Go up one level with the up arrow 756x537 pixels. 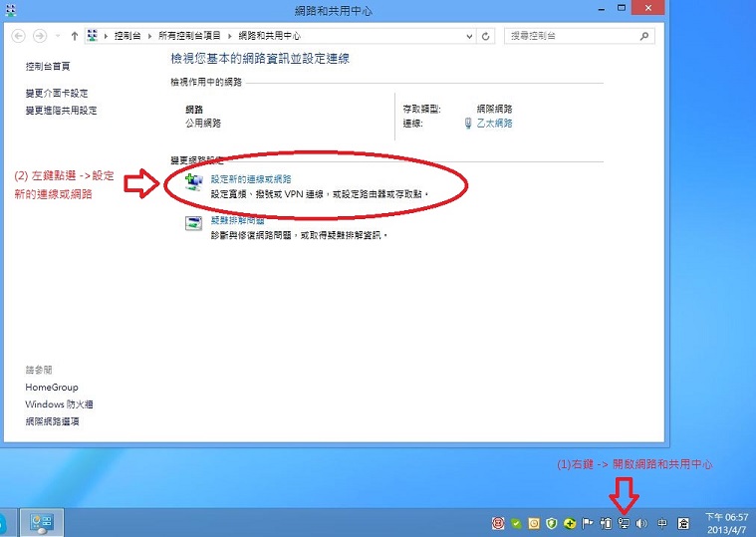(x=75, y=36)
